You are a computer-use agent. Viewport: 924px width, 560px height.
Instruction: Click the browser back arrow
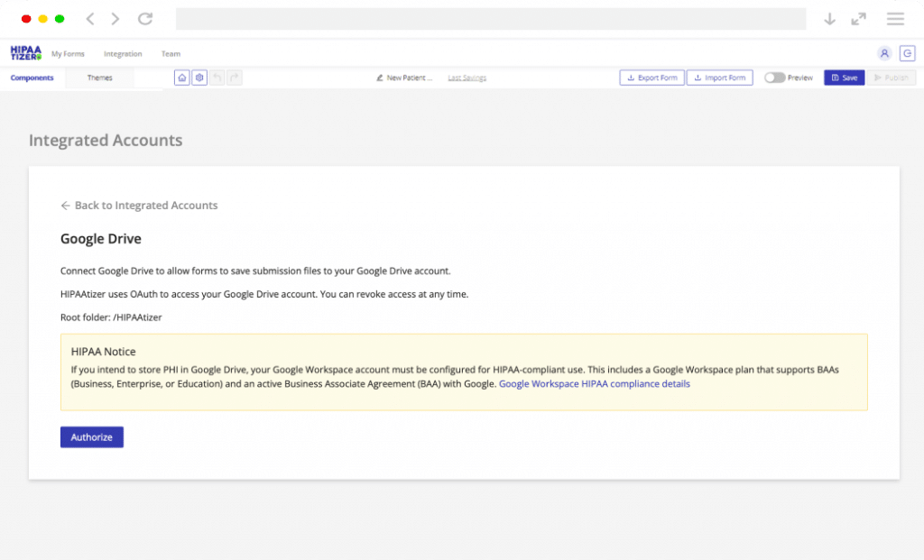coord(90,19)
